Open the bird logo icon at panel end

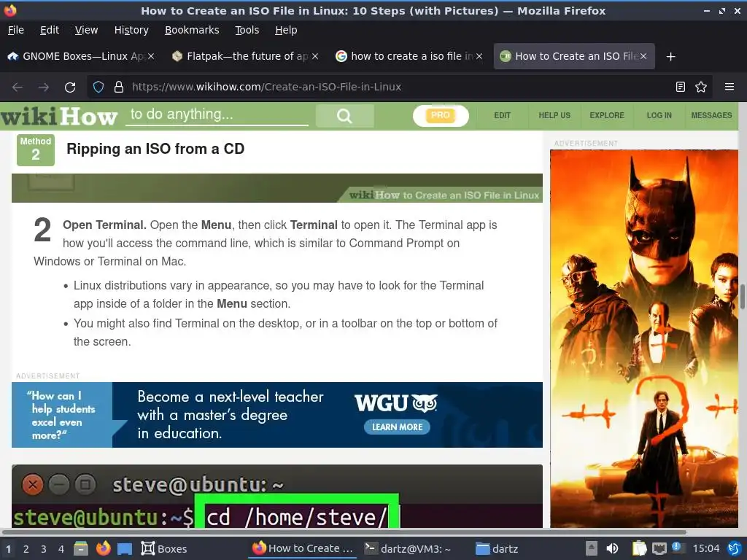coord(734,548)
